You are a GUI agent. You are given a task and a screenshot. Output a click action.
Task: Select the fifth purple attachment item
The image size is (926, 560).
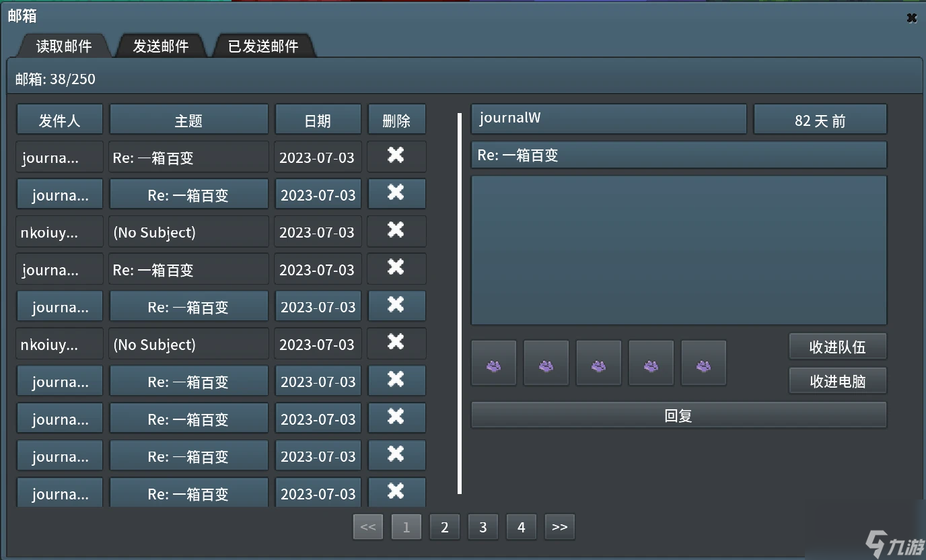[704, 363]
